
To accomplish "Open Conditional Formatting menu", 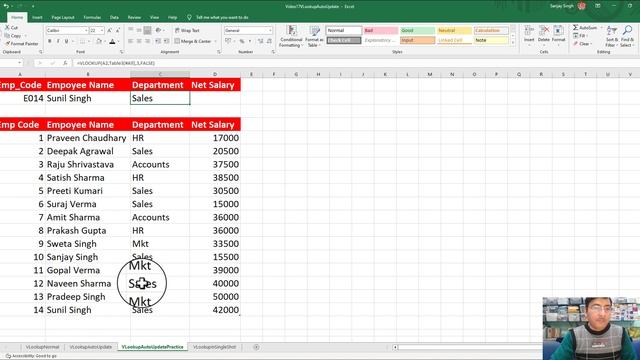I will tap(291, 37).
